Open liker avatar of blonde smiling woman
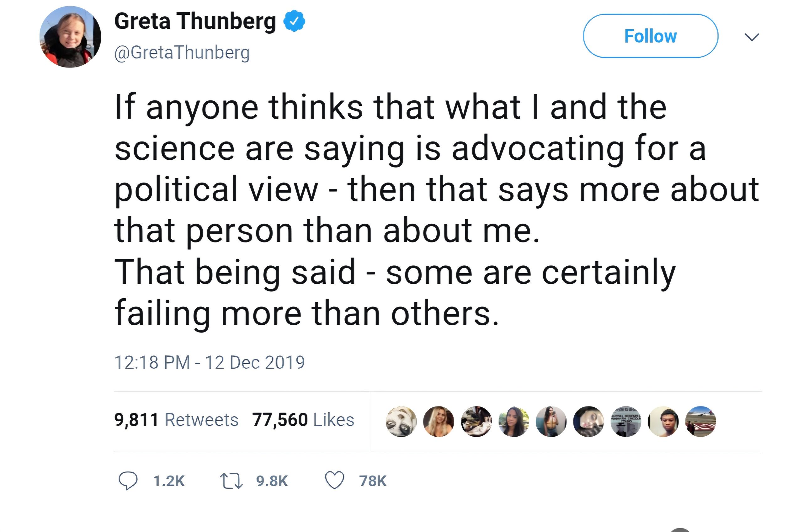The image size is (803, 532). [x=439, y=421]
